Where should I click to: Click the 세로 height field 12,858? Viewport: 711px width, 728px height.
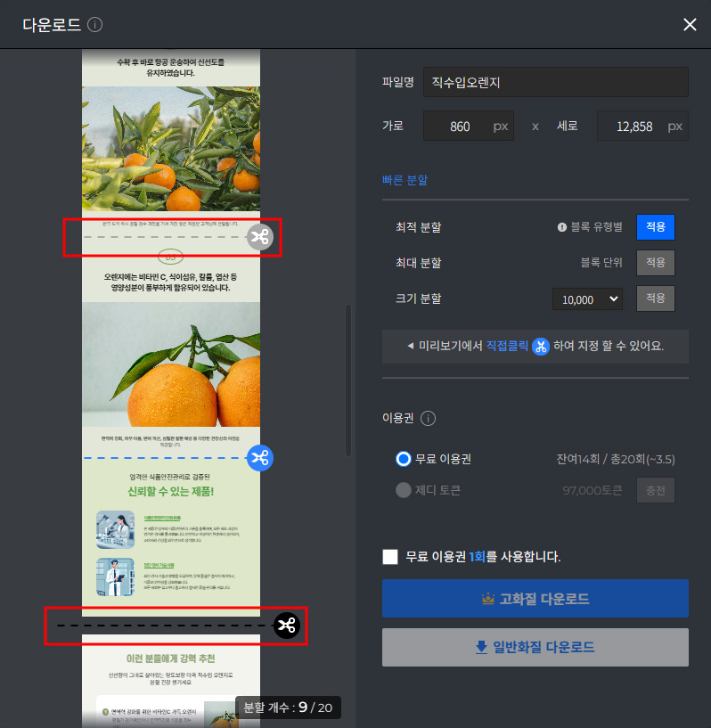tap(642, 126)
